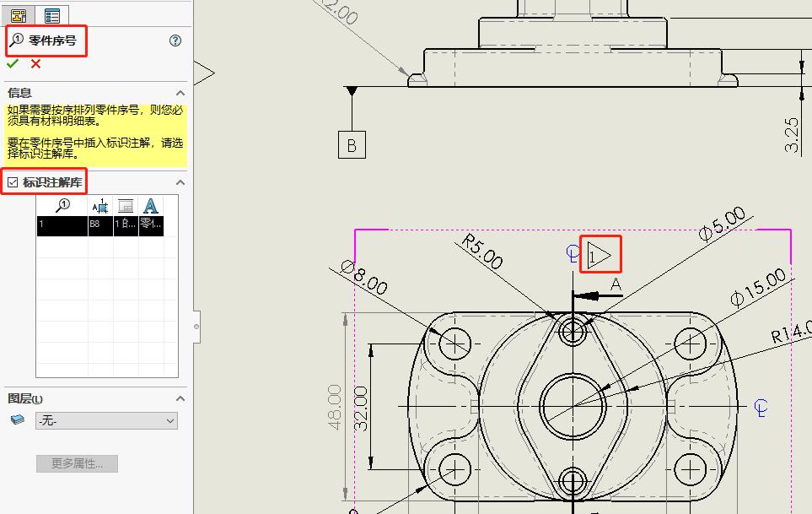Click the panel collapse handle on divider
Viewport: 812px width, 514px height.
196,327
